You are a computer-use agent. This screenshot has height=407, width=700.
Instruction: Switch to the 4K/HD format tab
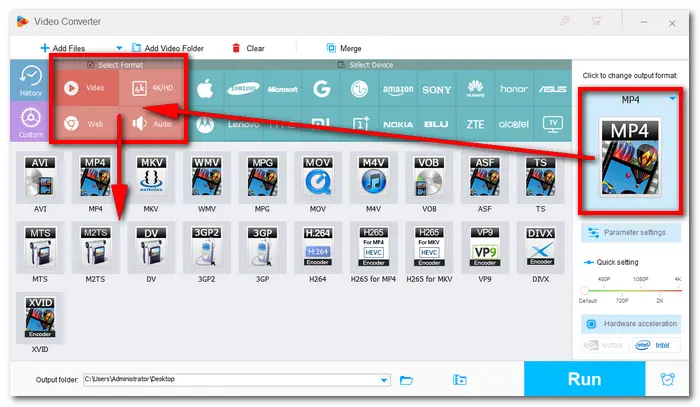[x=153, y=88]
